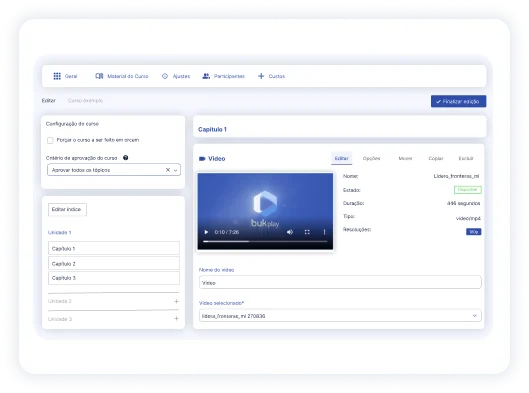Mute the video volume speaker
Screen dimensions: 529x393
point(290,232)
